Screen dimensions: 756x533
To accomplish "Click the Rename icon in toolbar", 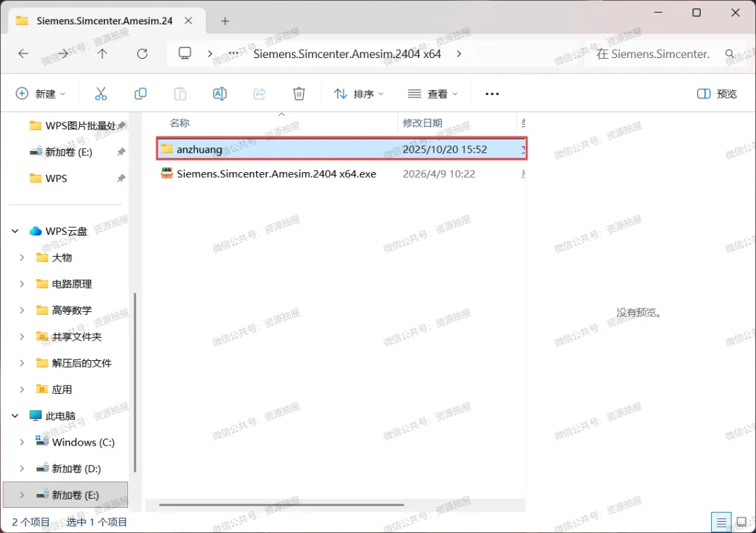I will [x=220, y=94].
